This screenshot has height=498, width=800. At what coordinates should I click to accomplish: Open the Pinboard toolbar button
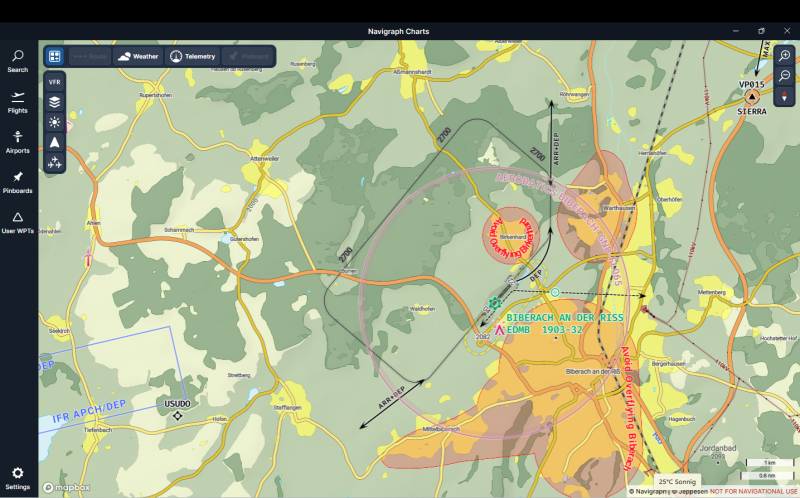(248, 56)
